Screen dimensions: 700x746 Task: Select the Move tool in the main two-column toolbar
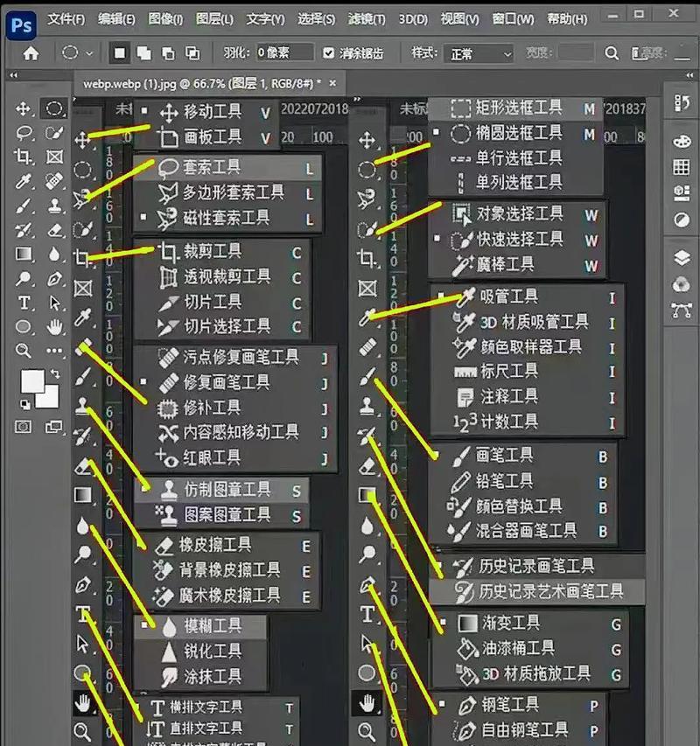click(23, 109)
